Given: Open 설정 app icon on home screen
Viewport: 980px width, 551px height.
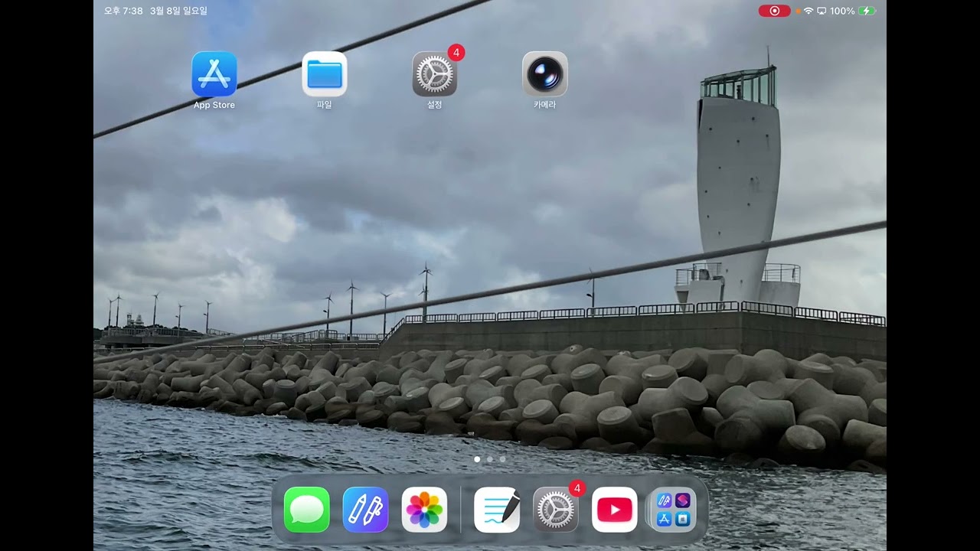Looking at the screenshot, I should click(x=435, y=74).
